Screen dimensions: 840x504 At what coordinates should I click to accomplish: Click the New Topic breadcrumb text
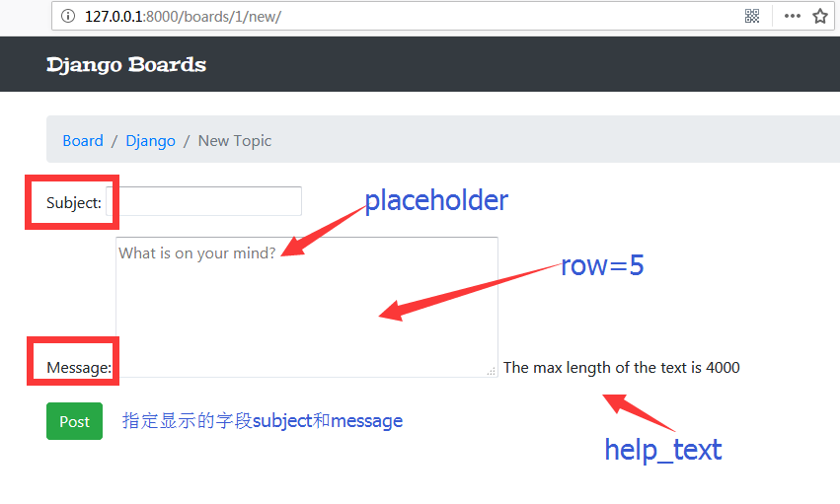[x=235, y=141]
